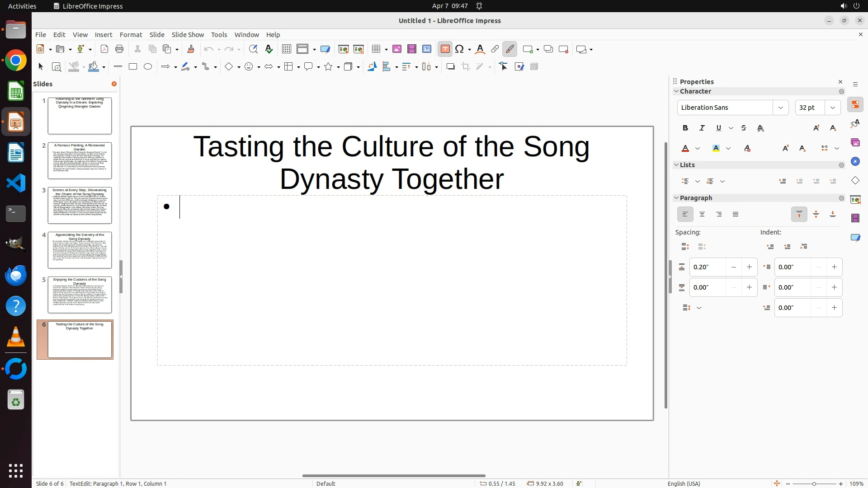Open the Insert Hyperlink tool
Viewport: 868px width, 488px height.
point(495,49)
